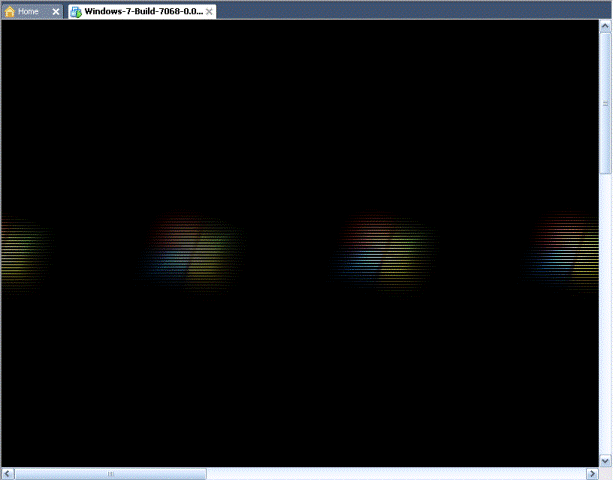Close the Windows-7-Build-7068 VM tab

point(210,12)
